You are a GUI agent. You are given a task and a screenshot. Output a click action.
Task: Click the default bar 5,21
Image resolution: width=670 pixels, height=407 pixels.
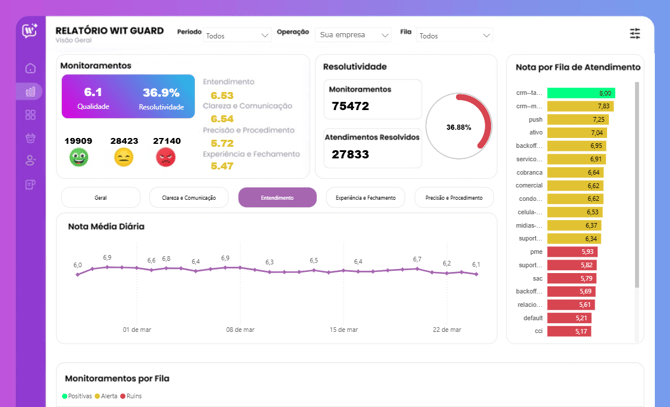tap(569, 318)
